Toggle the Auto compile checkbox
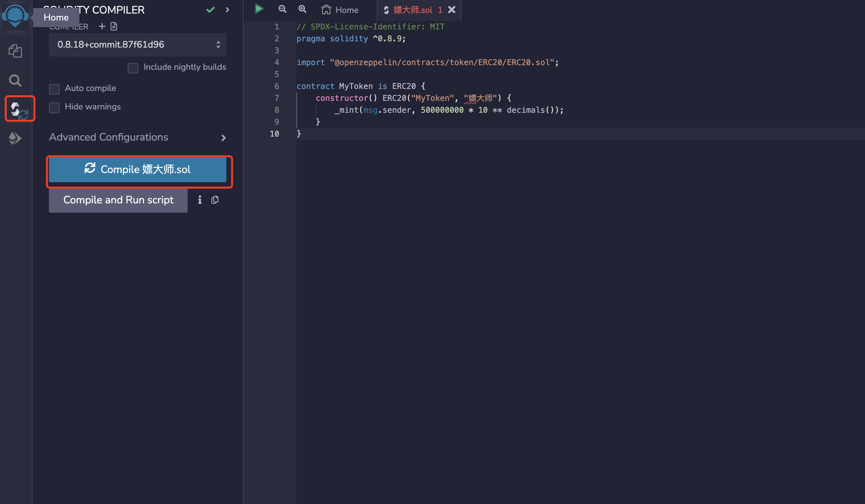Image resolution: width=865 pixels, height=504 pixels. click(54, 89)
